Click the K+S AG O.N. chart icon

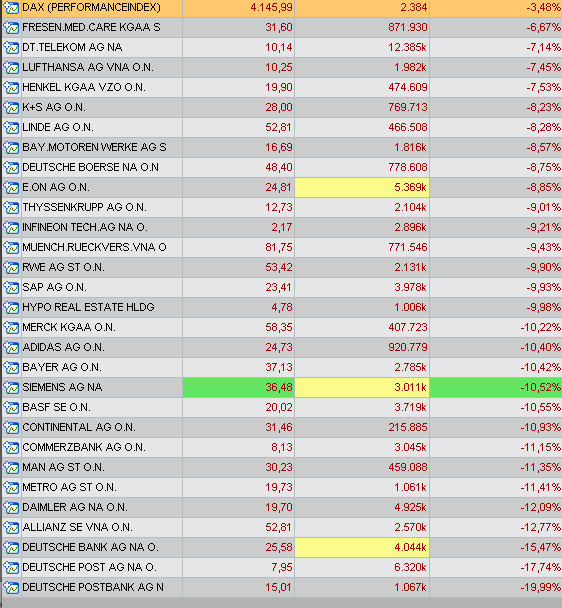(x=12, y=107)
